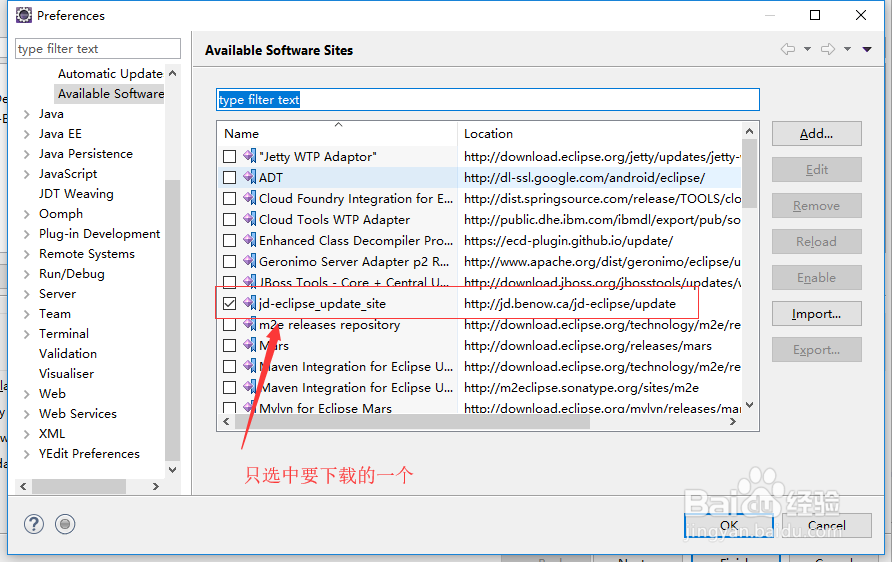
Task: Click the Enable button
Action: (816, 278)
